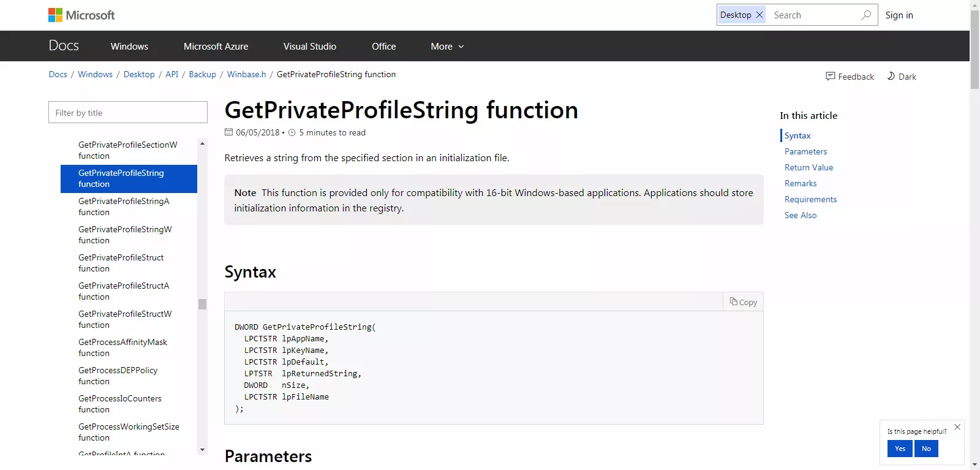Answer Yes to page helpful prompt
The width and height of the screenshot is (980, 470).
tap(900, 449)
